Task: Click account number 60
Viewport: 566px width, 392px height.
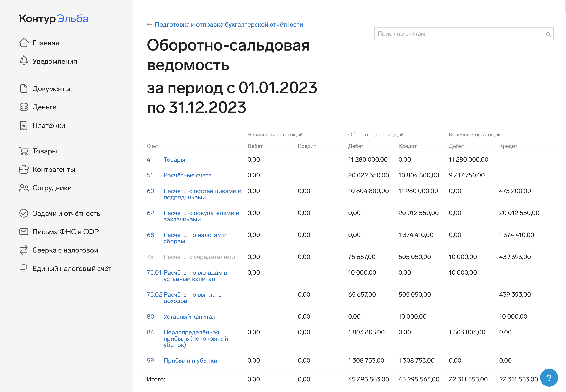Action: click(x=150, y=191)
